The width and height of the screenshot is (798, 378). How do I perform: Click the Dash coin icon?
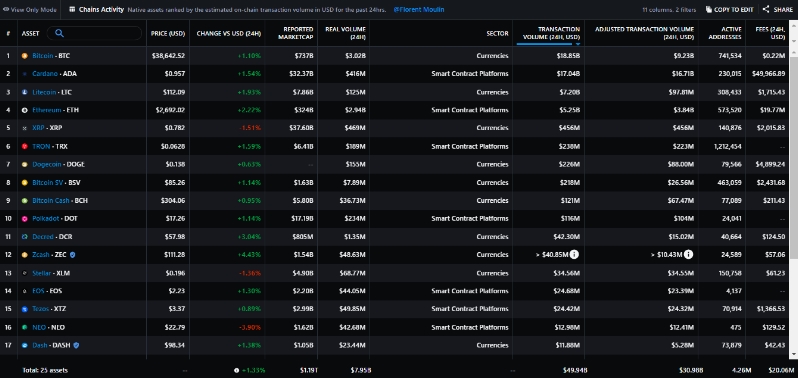(24, 345)
